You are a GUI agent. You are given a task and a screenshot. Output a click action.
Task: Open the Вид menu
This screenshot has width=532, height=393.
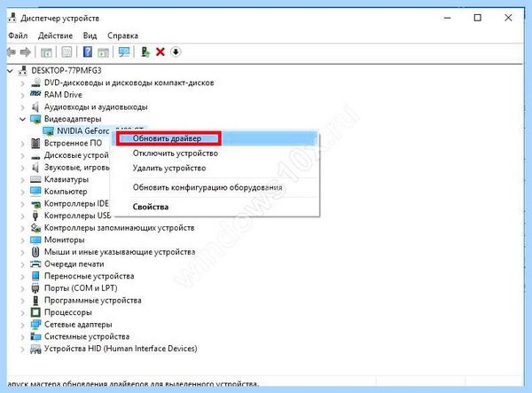click(90, 35)
